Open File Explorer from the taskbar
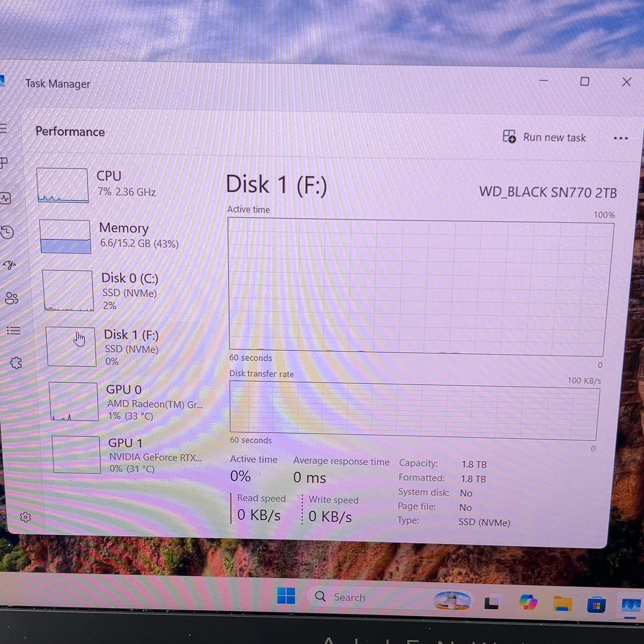The width and height of the screenshot is (644, 644). pyautogui.click(x=563, y=604)
